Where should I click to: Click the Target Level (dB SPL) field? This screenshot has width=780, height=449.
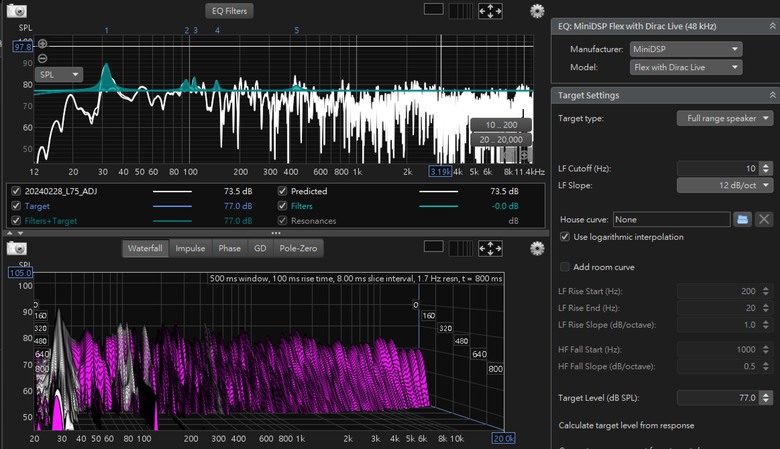[718, 398]
